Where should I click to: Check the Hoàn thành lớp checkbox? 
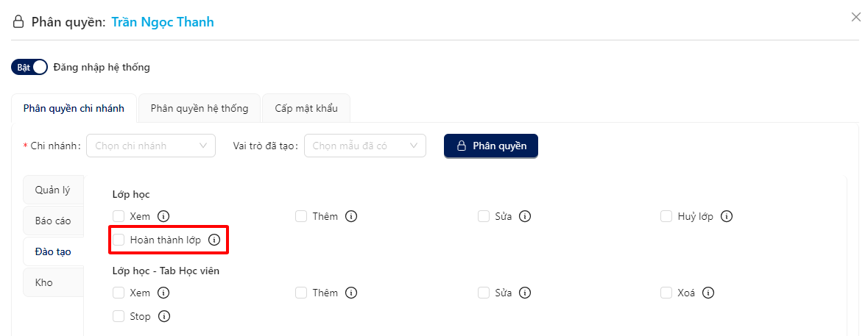[119, 240]
